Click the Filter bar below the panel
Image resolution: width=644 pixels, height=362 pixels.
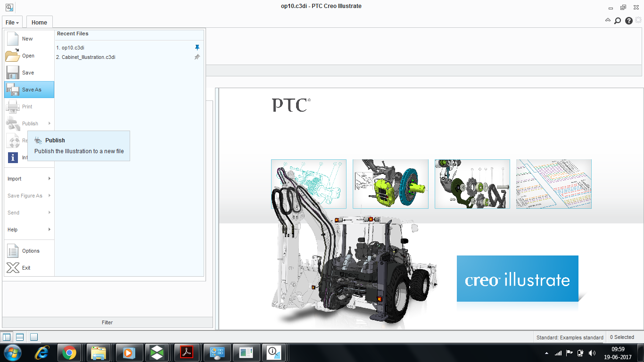click(107, 322)
